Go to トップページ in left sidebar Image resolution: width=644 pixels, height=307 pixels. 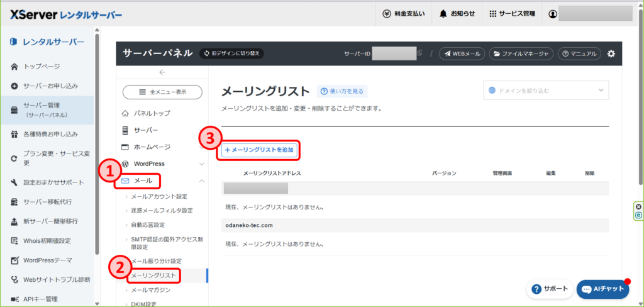[x=42, y=66]
